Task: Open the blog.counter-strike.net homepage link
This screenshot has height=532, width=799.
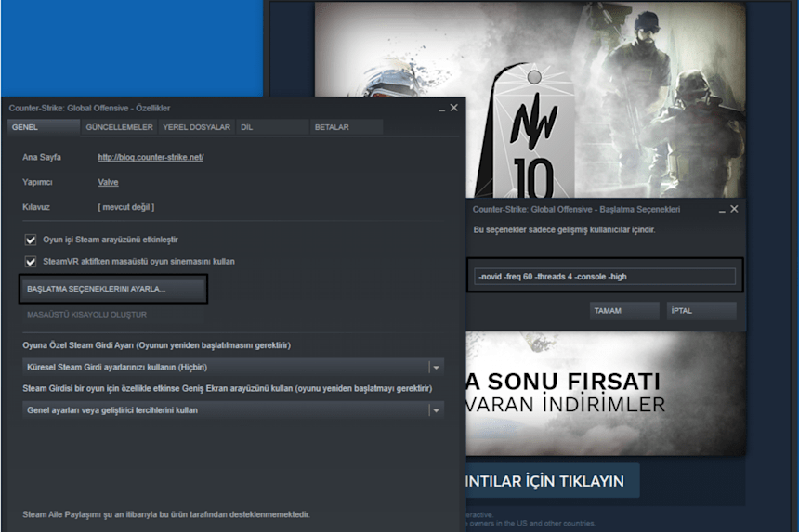Action: pos(151,157)
